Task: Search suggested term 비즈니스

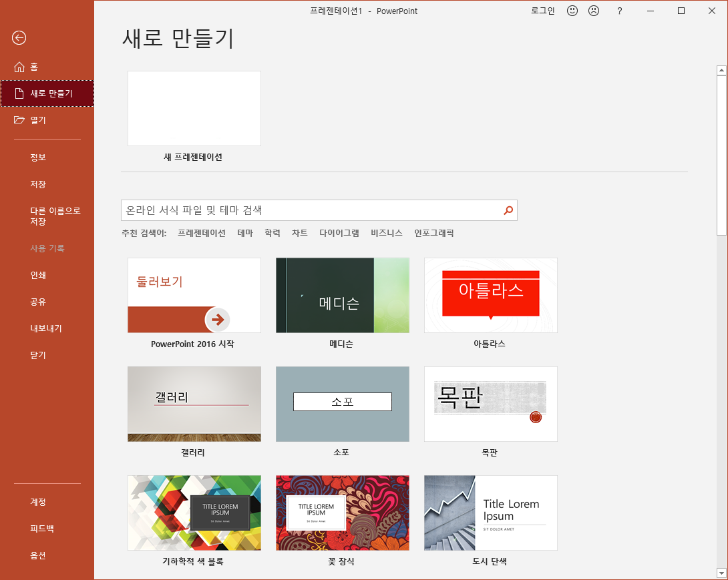Action: click(x=386, y=233)
